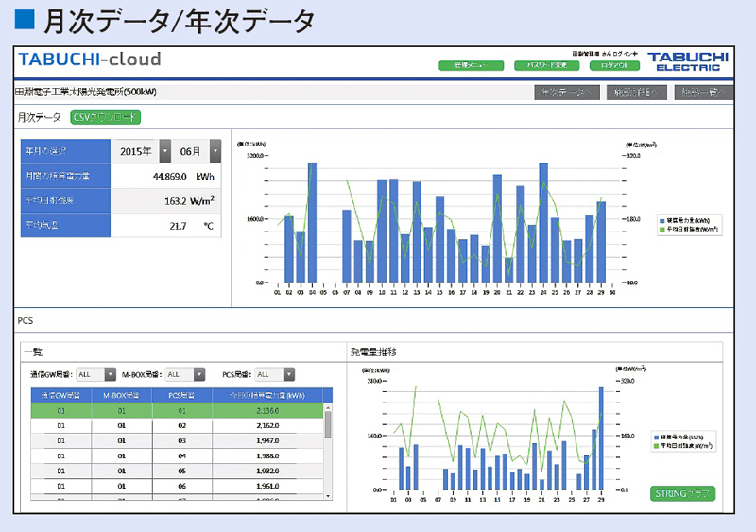The image size is (756, 532).
Task: Click PCS局番 table column header
Action: click(181, 396)
